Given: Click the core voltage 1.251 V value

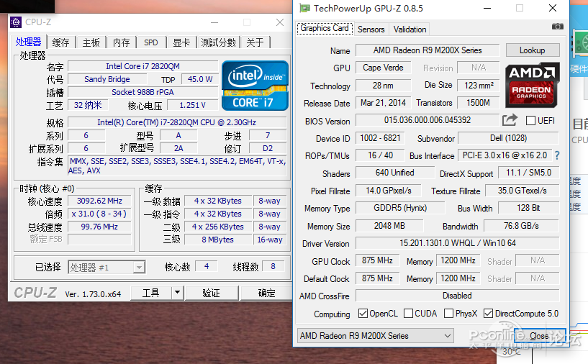Looking at the screenshot, I should 192,105.
